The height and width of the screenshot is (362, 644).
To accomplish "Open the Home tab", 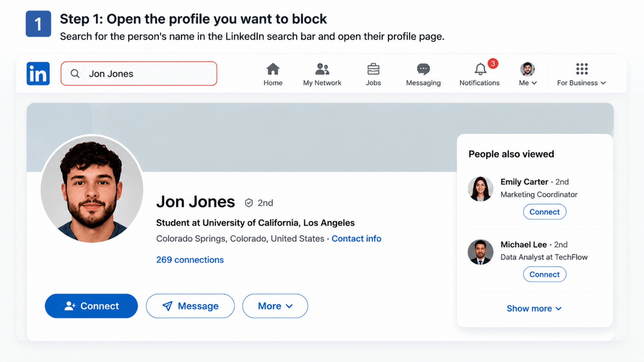I will click(x=273, y=74).
